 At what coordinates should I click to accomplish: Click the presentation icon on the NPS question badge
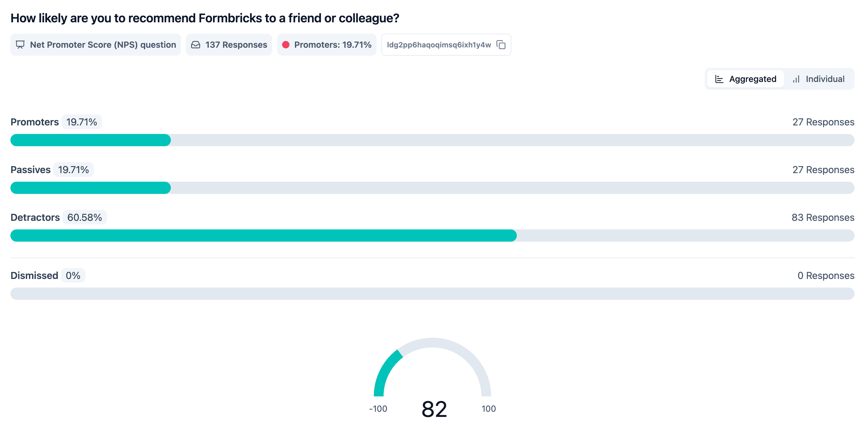20,44
